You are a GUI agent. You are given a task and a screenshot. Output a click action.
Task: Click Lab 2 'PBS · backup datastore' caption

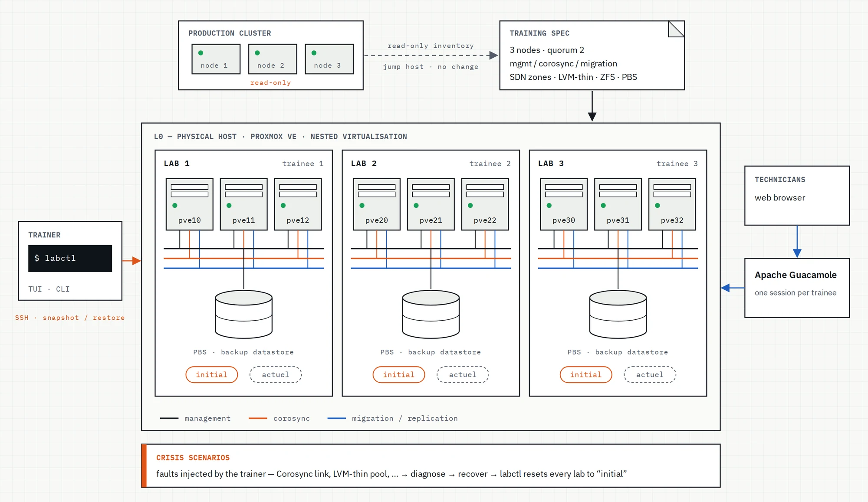431,352
